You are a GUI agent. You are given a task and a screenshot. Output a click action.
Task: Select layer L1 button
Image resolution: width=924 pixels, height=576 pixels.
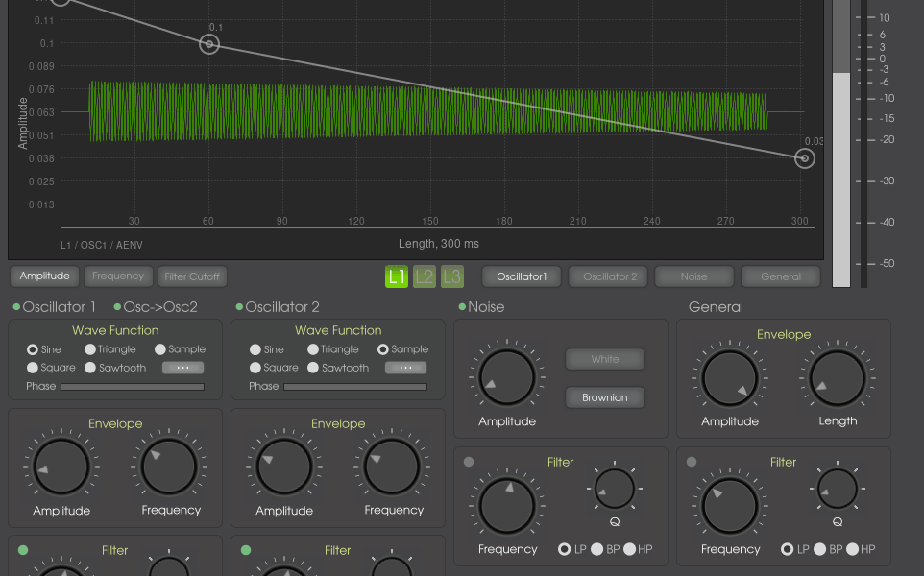click(397, 277)
